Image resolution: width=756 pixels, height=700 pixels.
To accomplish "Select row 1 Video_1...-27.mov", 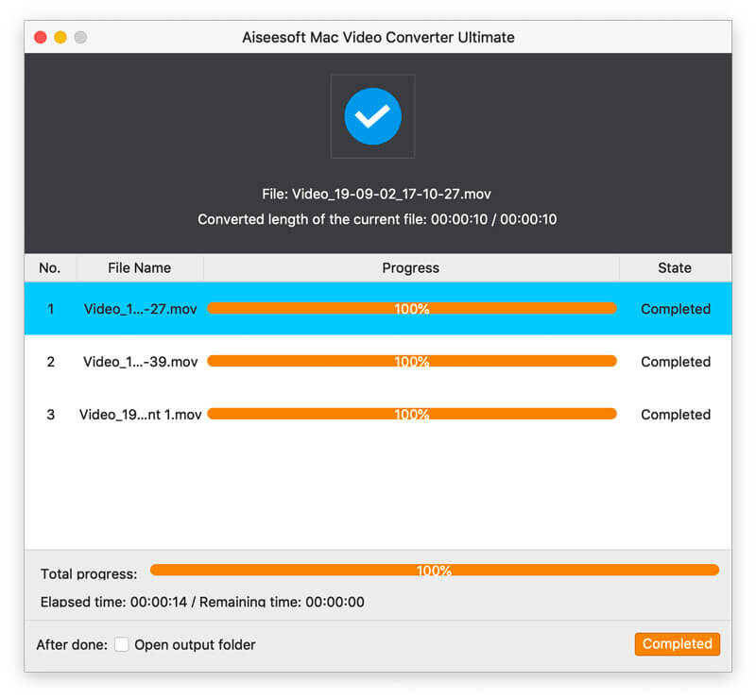I will (378, 309).
